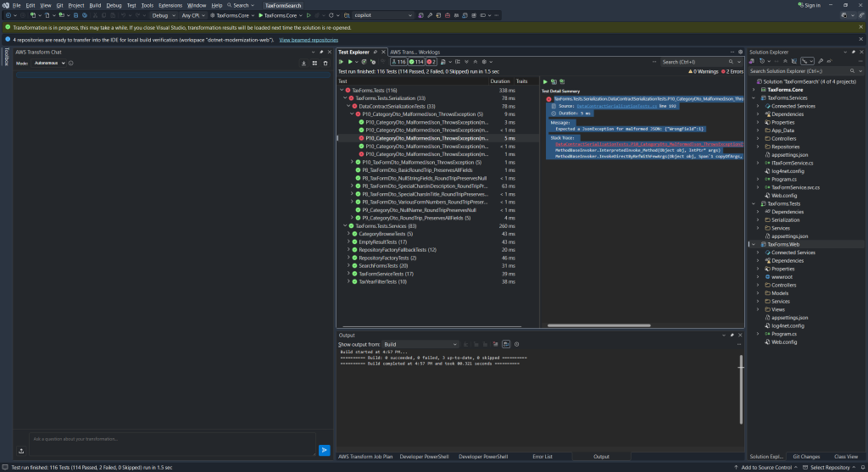This screenshot has height=472, width=868.
Task: Open the Toolbox side tab
Action: coord(7,57)
